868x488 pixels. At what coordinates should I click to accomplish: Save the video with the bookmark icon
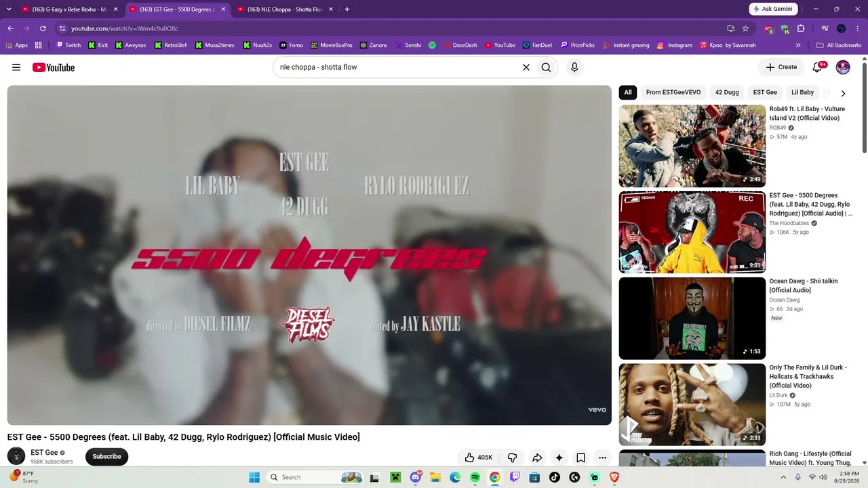(580, 457)
